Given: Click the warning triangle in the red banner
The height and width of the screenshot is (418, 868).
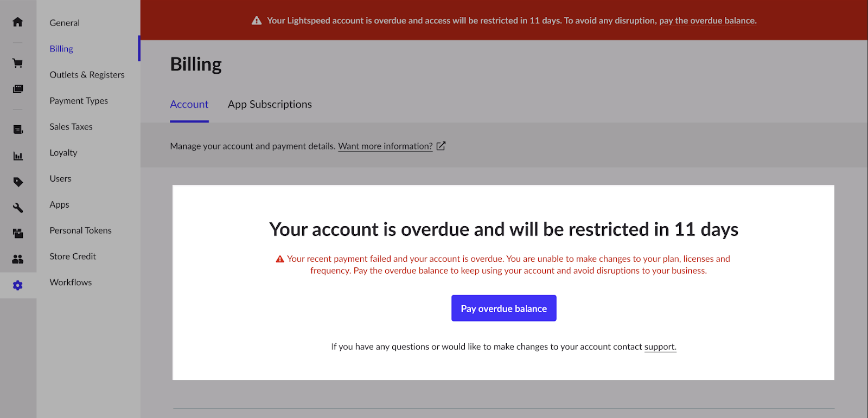Looking at the screenshot, I should point(257,21).
